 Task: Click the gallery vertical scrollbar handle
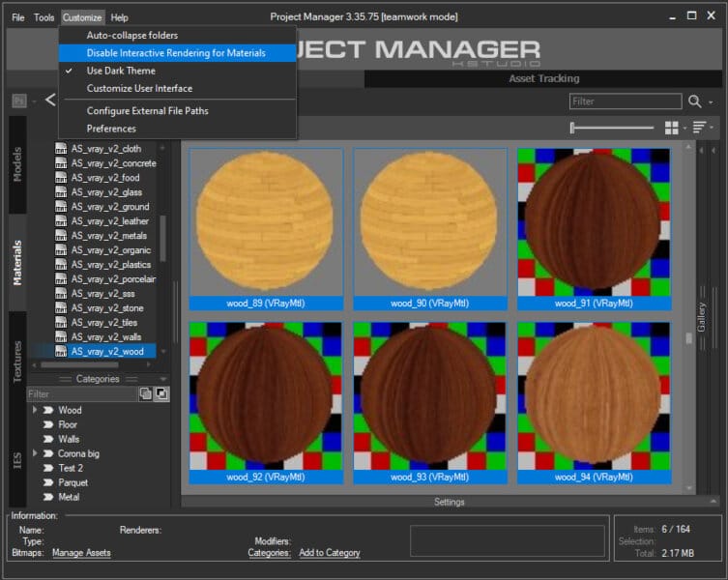click(x=688, y=337)
